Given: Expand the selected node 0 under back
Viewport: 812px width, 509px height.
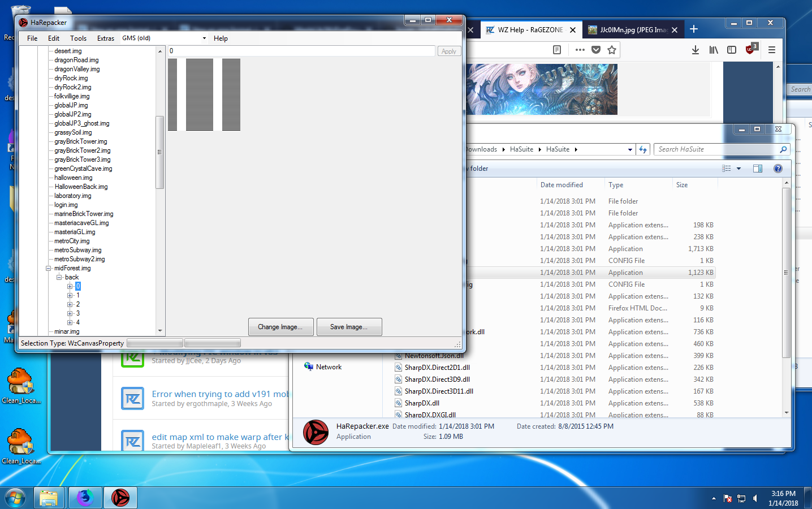Looking at the screenshot, I should tap(70, 286).
